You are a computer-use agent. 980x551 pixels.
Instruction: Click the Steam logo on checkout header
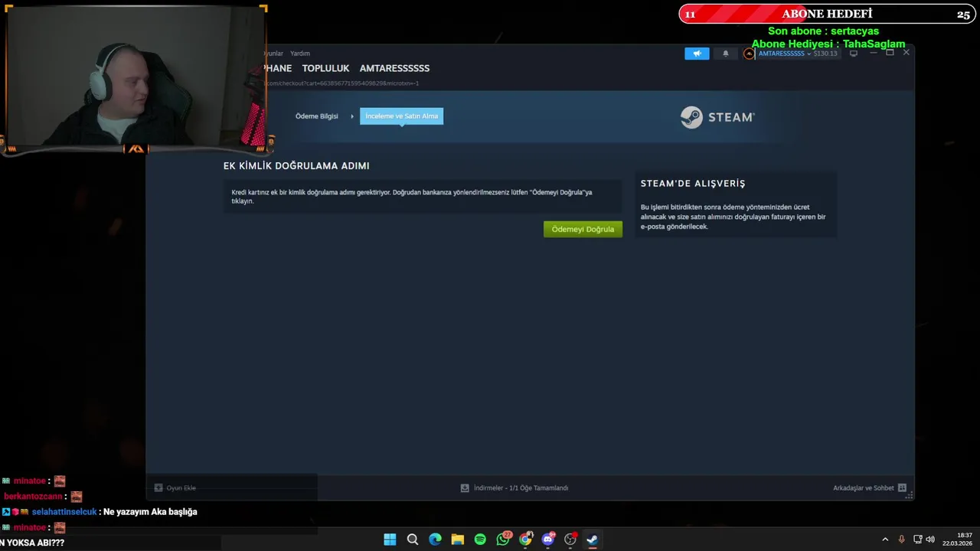tap(717, 117)
